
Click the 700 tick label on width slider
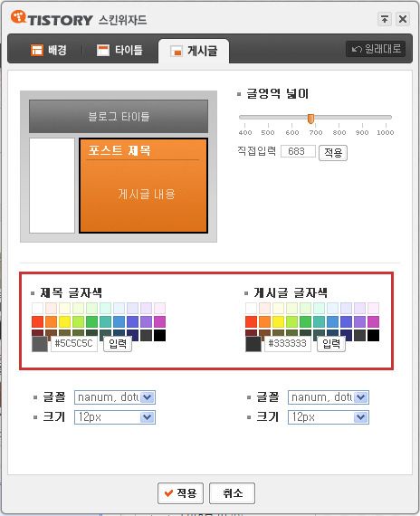click(316, 132)
